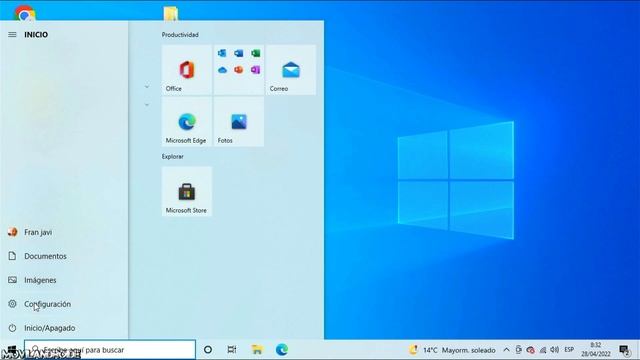Click the red OneDrive sync tray icon
Screen dimensions: 640x360
531,350
